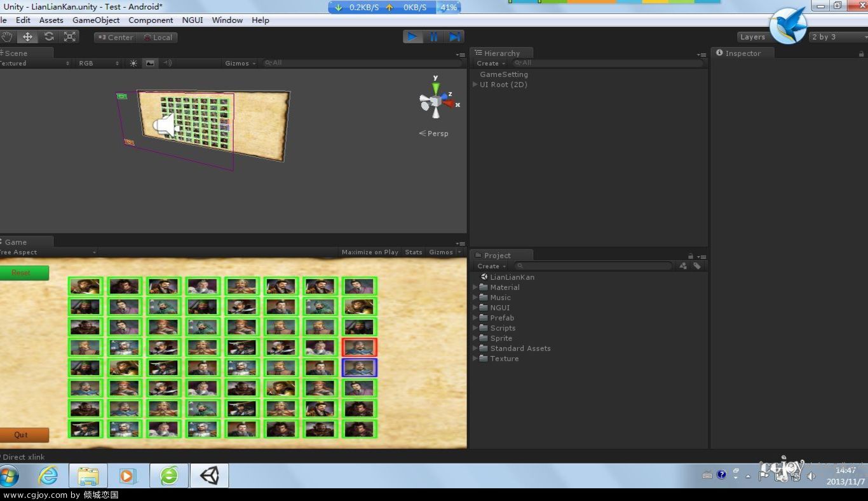This screenshot has height=501, width=868.
Task: Select the Rotate tool in toolbar
Action: (49, 37)
